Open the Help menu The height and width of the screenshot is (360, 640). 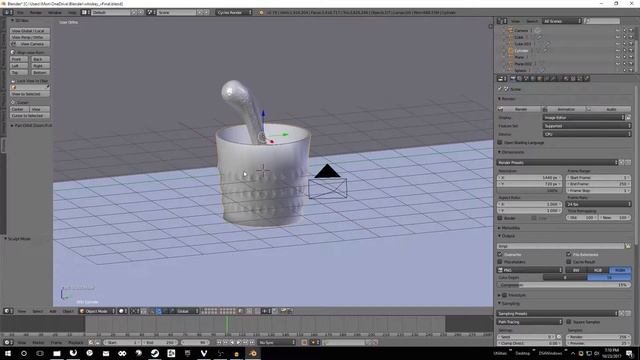(x=72, y=13)
